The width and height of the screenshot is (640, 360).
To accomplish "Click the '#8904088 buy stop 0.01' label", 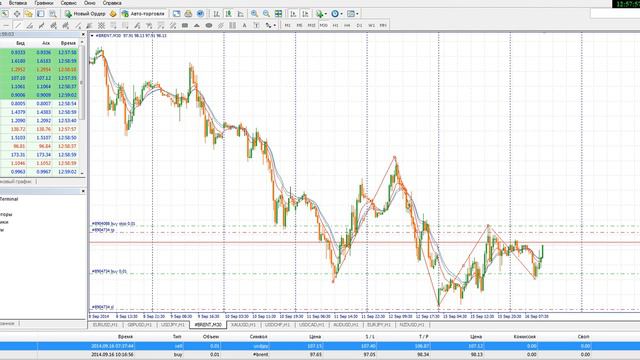I will (113, 224).
